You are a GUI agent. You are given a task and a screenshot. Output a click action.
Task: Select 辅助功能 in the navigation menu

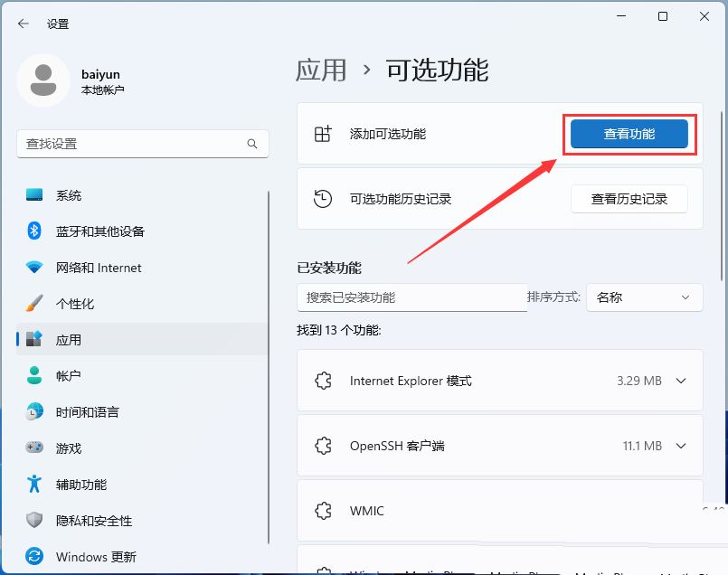[34, 485]
